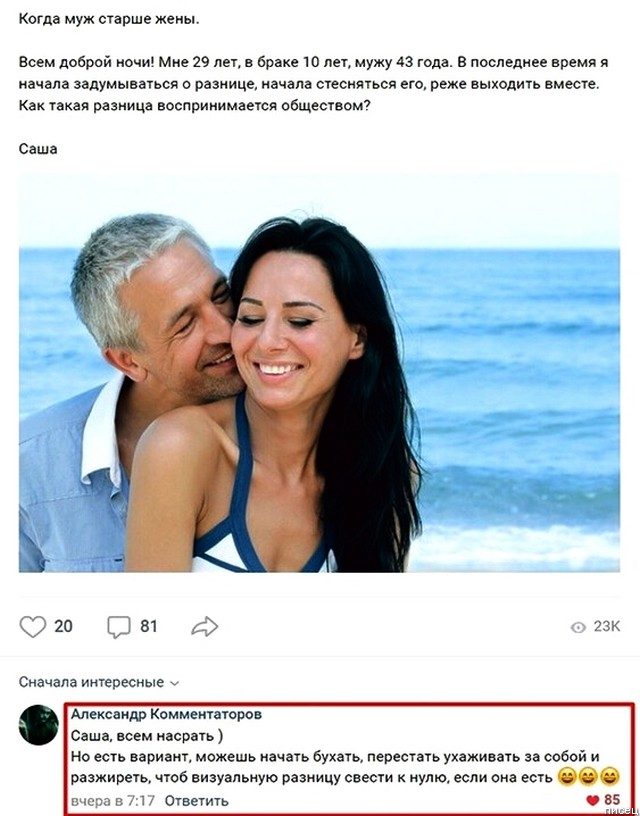Click the comment timestamp вчера в 7:17
The width and height of the screenshot is (640, 816).
click(x=113, y=800)
